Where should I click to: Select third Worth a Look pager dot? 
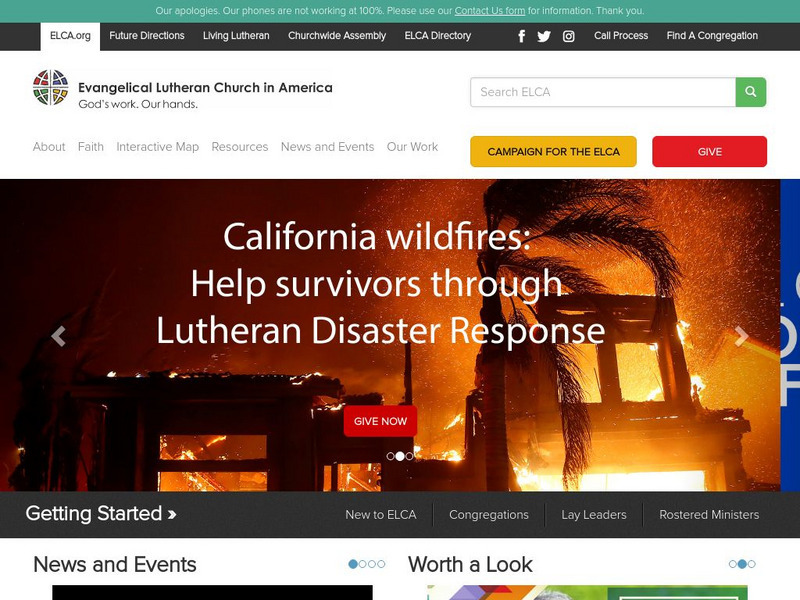752,564
